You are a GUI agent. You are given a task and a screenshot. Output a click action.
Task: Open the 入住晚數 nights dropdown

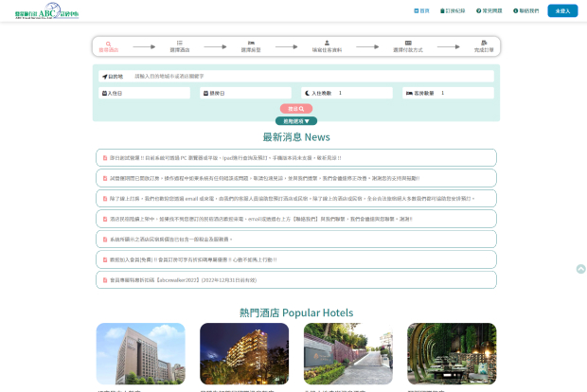[347, 93]
